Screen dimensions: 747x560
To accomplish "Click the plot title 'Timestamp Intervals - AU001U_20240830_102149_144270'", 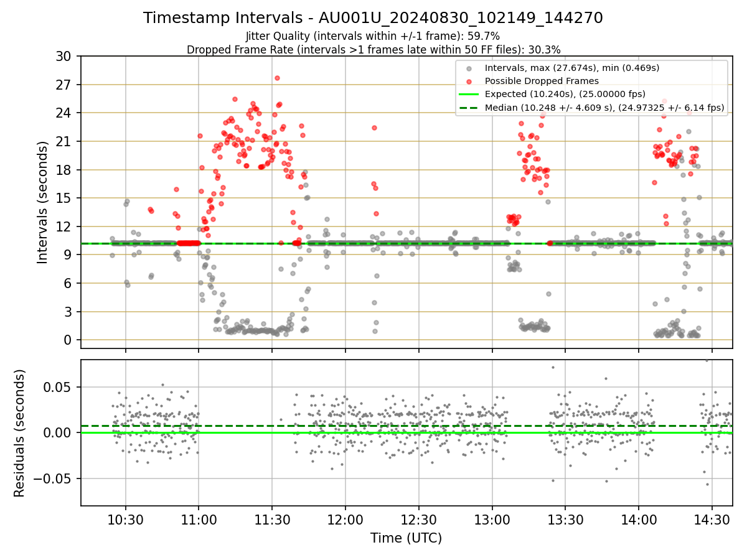I will [x=373, y=18].
